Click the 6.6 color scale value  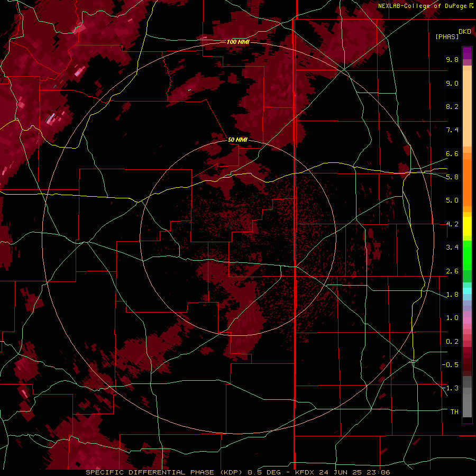[x=452, y=153]
